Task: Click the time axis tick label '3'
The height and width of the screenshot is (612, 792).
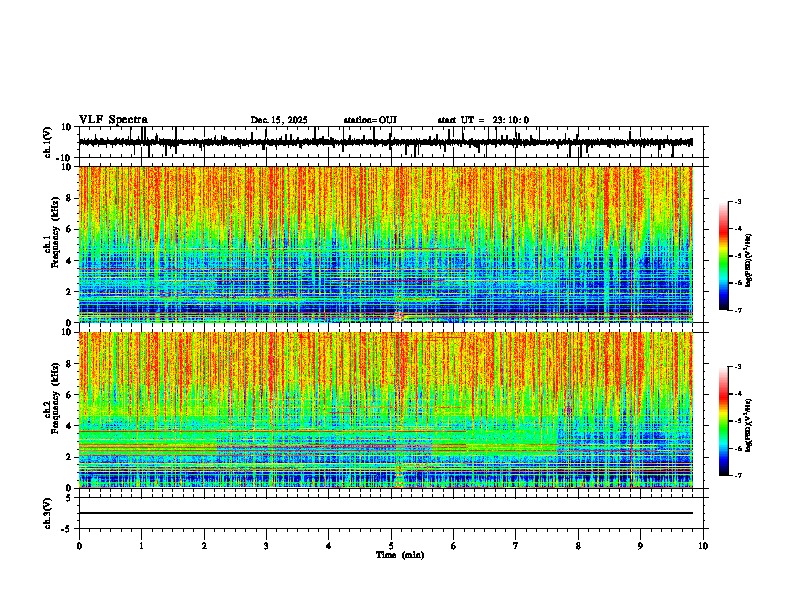Action: tap(266, 546)
